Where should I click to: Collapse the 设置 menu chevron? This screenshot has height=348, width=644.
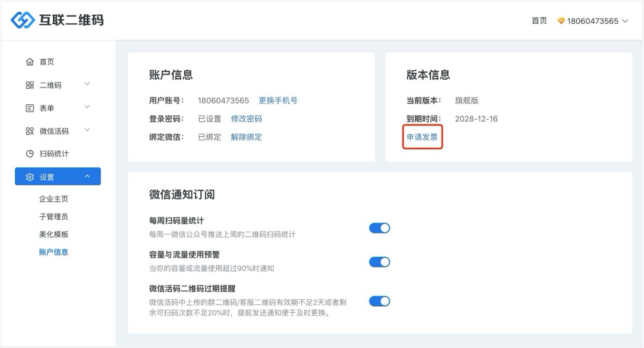[x=87, y=176]
